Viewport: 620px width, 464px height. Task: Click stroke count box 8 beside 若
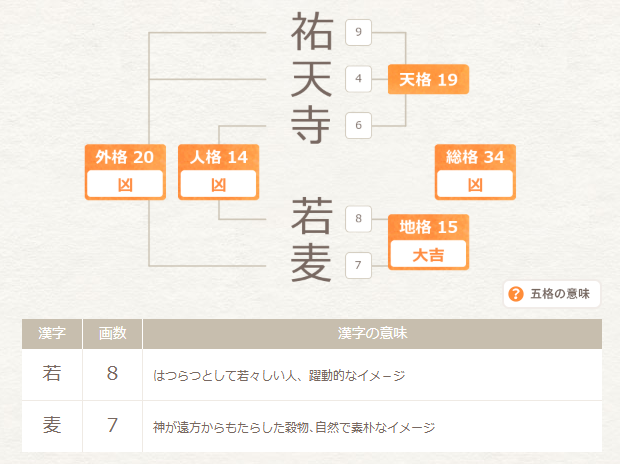click(x=358, y=218)
